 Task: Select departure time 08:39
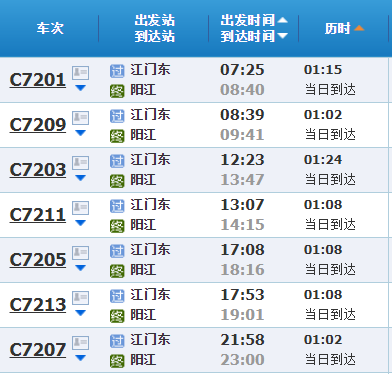point(242,115)
